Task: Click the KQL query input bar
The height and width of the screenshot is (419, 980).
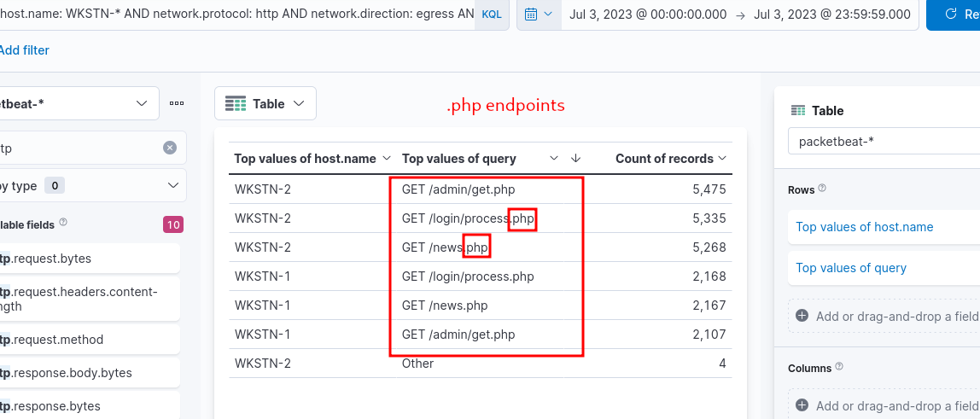Action: coord(239,15)
